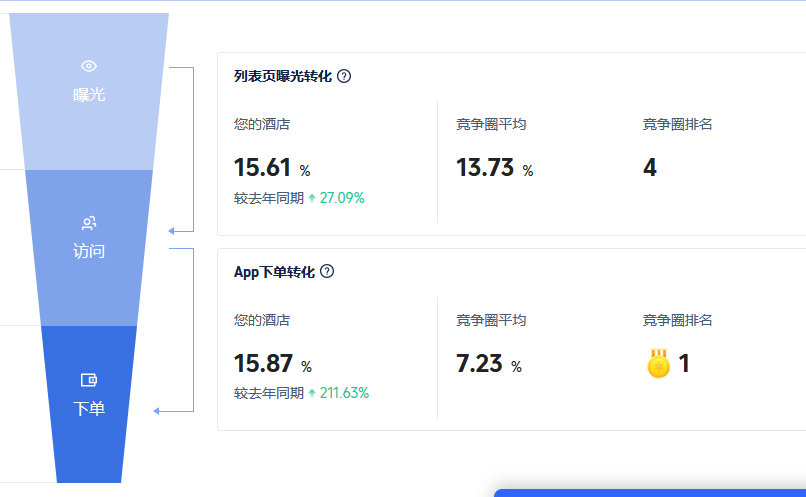Click 竞争圈排名 label in exposure card
The height and width of the screenshot is (497, 806).
[x=677, y=124]
